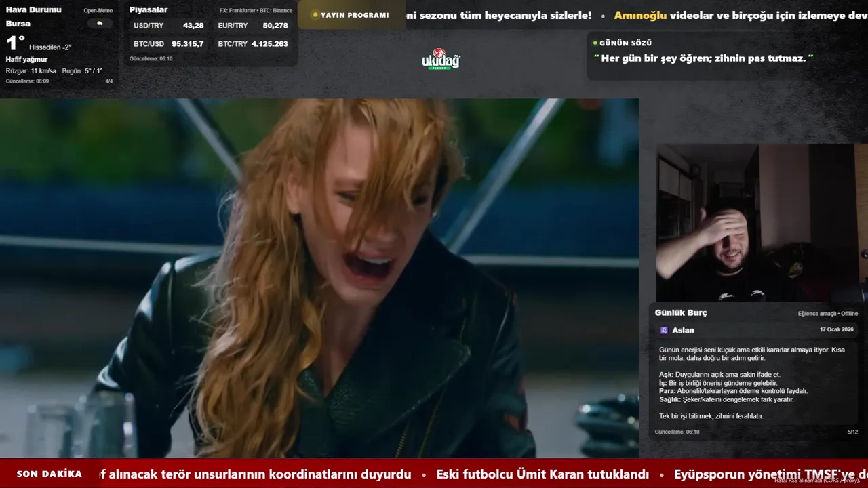868x488 pixels.
Task: Click the Aslan sign name
Action: 683,330
